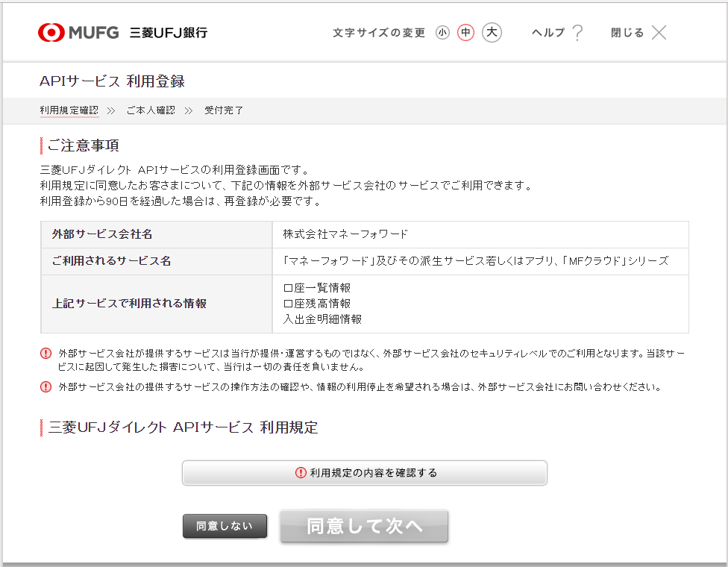Select the ご本人確認 step
The width and height of the screenshot is (728, 567).
[151, 110]
